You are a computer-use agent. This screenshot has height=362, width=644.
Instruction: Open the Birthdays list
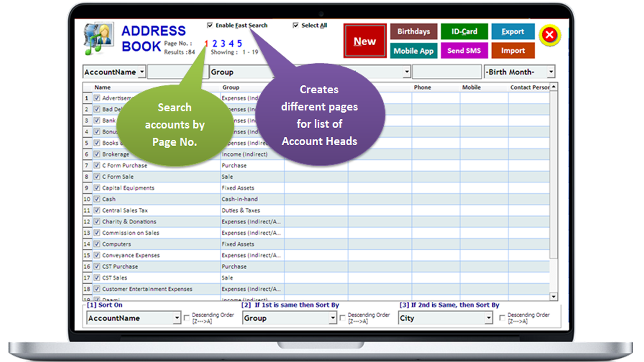[413, 32]
